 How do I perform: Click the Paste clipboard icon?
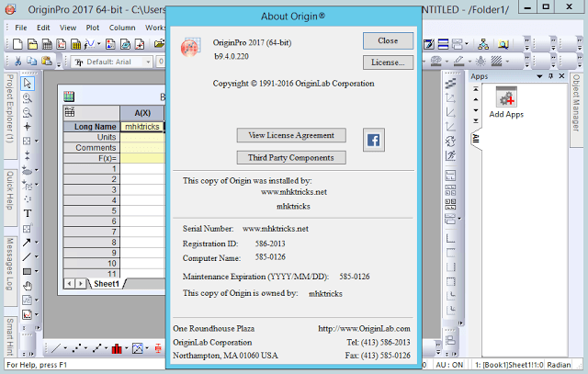coord(47,61)
